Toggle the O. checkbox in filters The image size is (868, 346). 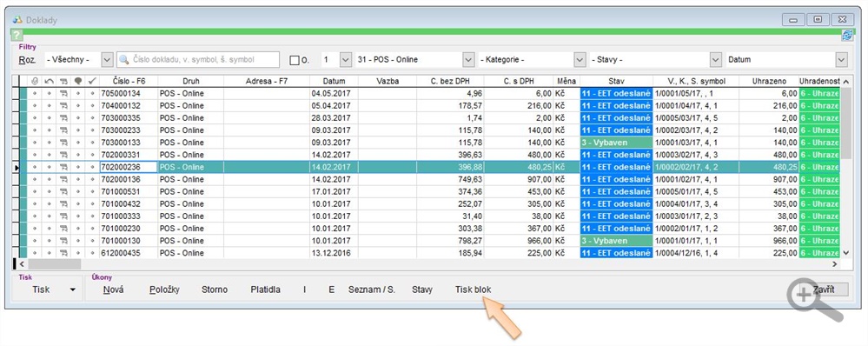(x=295, y=60)
